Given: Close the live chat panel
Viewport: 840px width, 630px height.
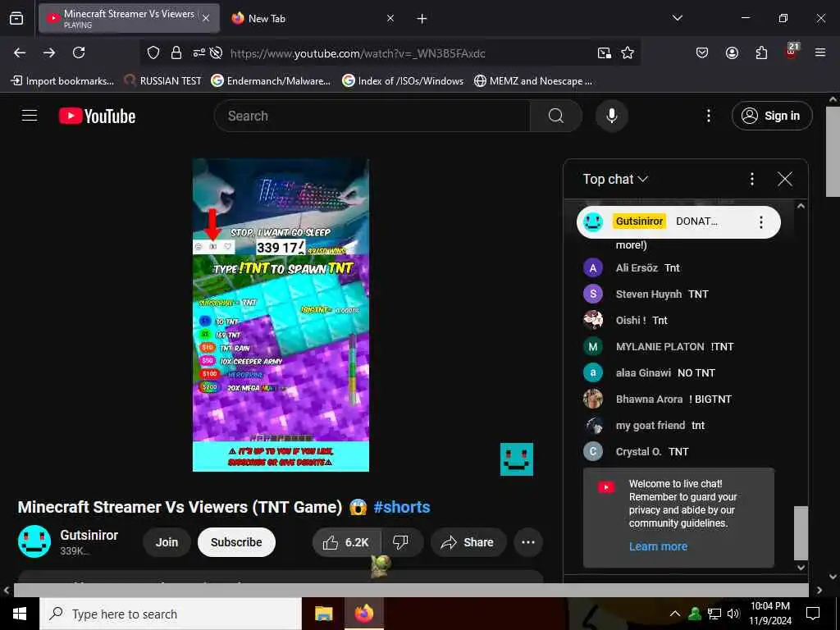Looking at the screenshot, I should click(x=785, y=179).
